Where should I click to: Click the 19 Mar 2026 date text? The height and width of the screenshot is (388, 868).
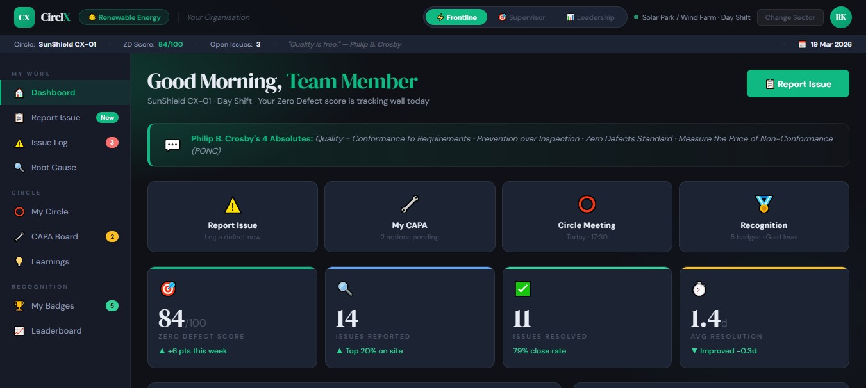point(831,45)
